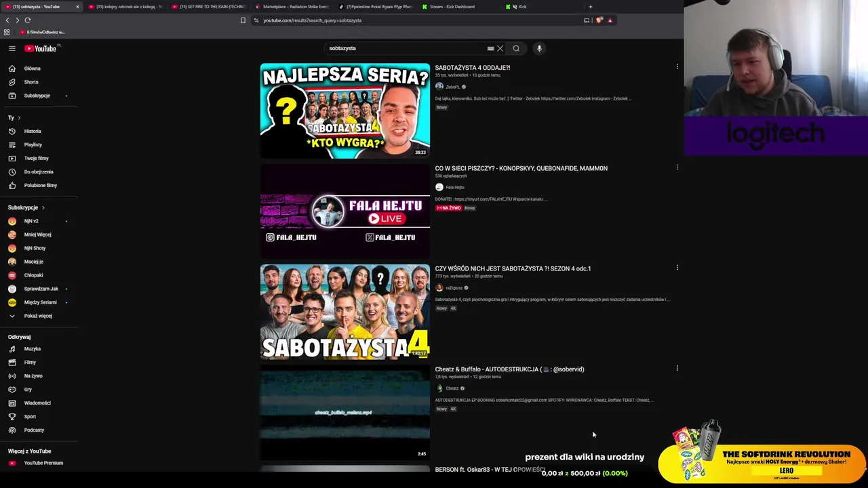Open Mniej Więcej subscription channel
The width and height of the screenshot is (868, 488).
pyautogui.click(x=37, y=235)
